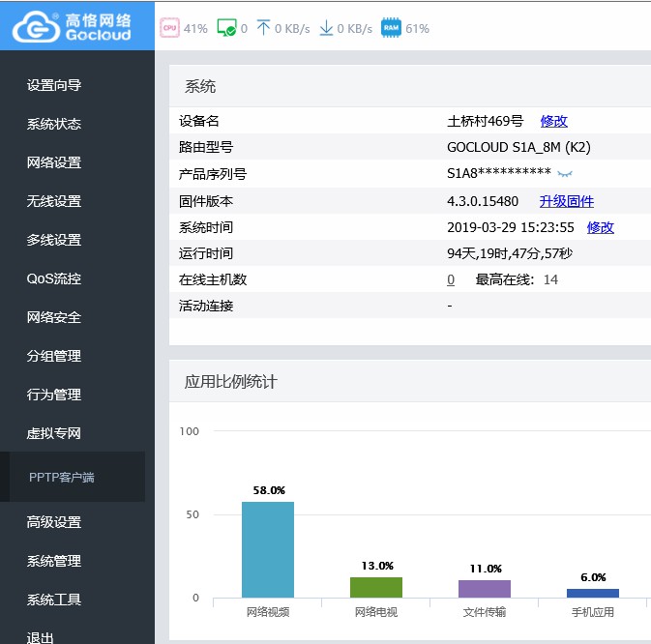
Task: Click the green 网络电视 13.0% bar
Action: click(376, 587)
